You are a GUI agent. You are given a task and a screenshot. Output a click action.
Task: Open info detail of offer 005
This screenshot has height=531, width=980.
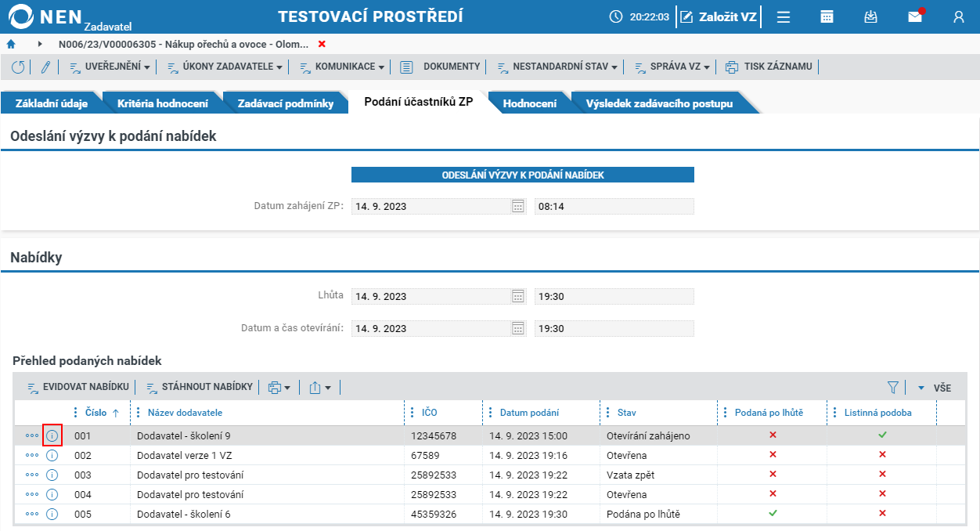click(52, 514)
